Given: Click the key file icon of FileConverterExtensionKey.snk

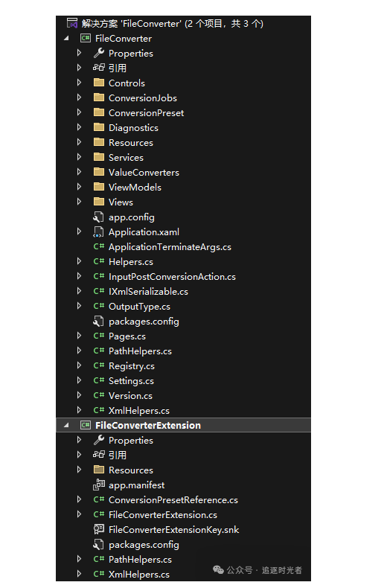Looking at the screenshot, I should (x=99, y=529).
